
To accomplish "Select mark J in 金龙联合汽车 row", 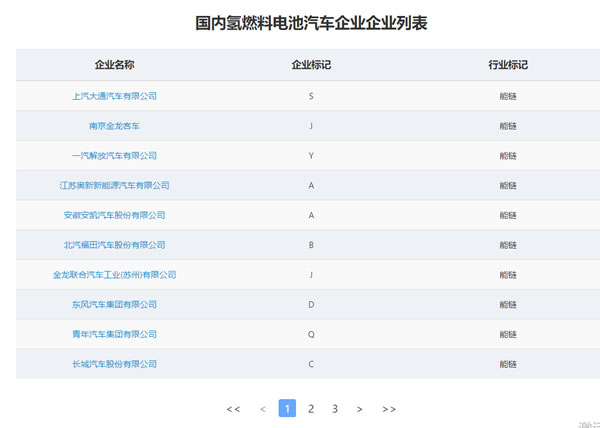I will (311, 275).
